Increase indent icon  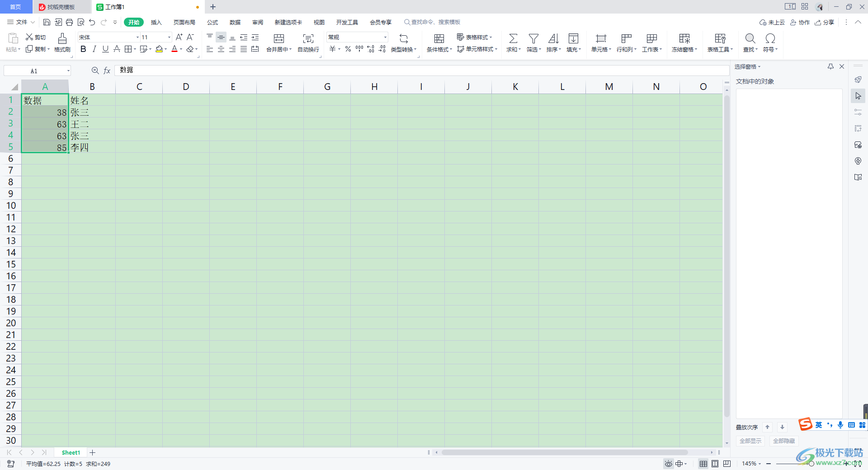[x=255, y=37]
